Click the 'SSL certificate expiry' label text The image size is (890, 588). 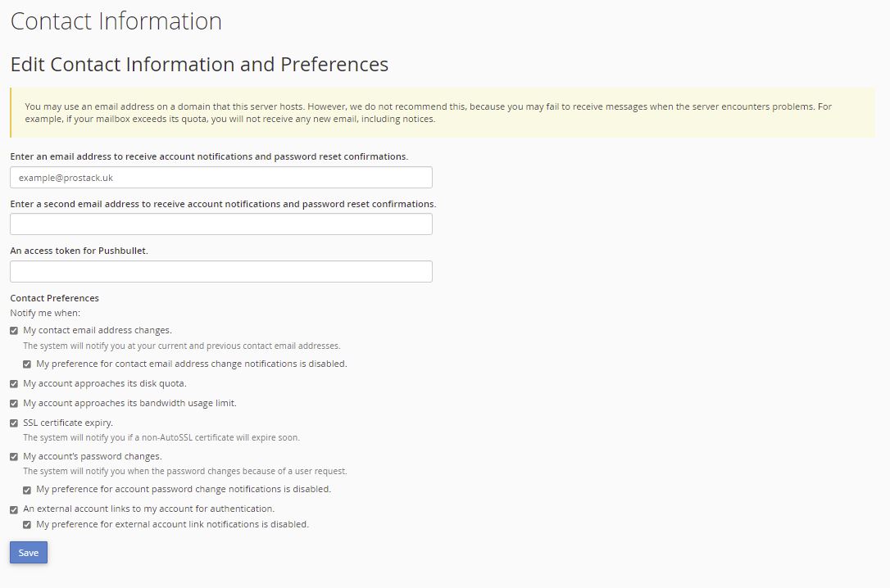coord(68,423)
